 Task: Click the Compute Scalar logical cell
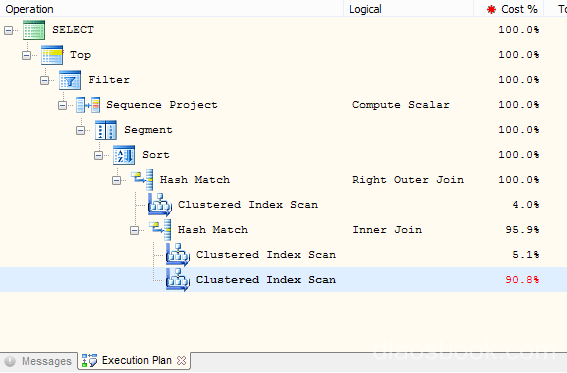(401, 105)
